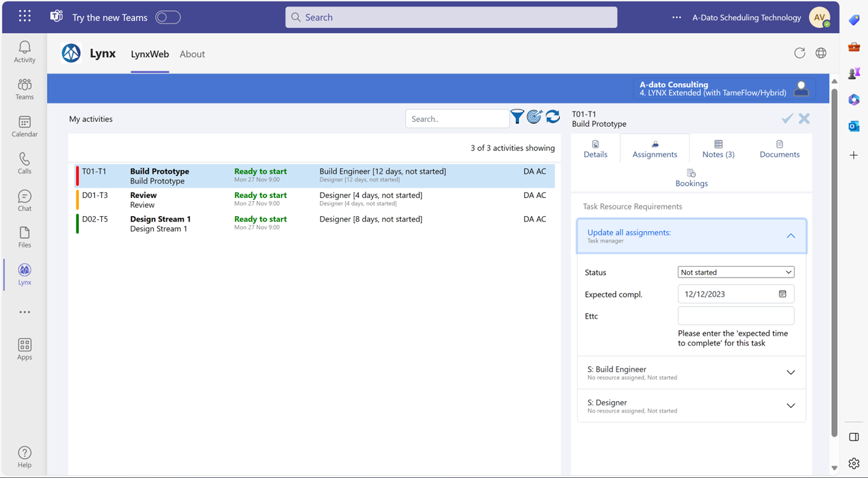
Task: Open the Documents tab
Action: 780,149
